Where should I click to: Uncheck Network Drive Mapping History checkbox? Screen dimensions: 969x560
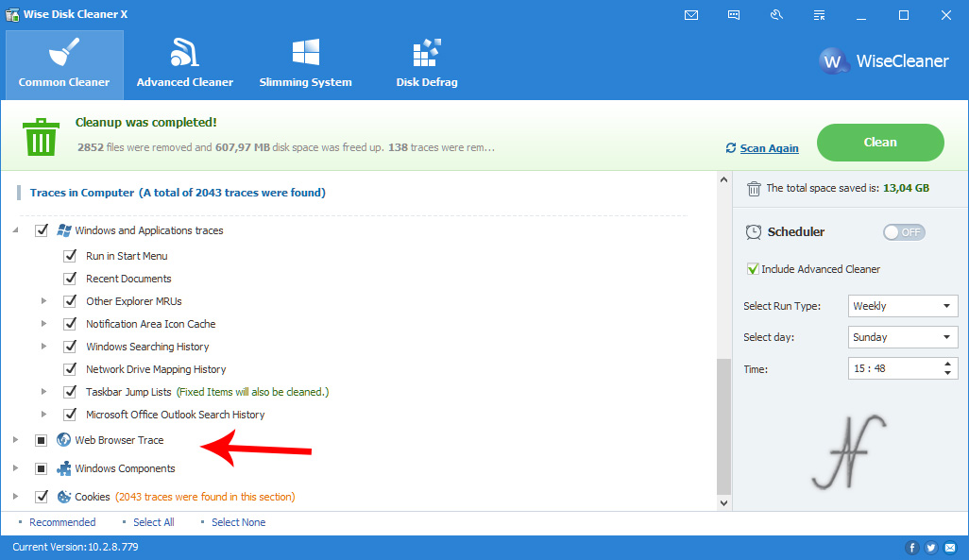[x=70, y=369]
